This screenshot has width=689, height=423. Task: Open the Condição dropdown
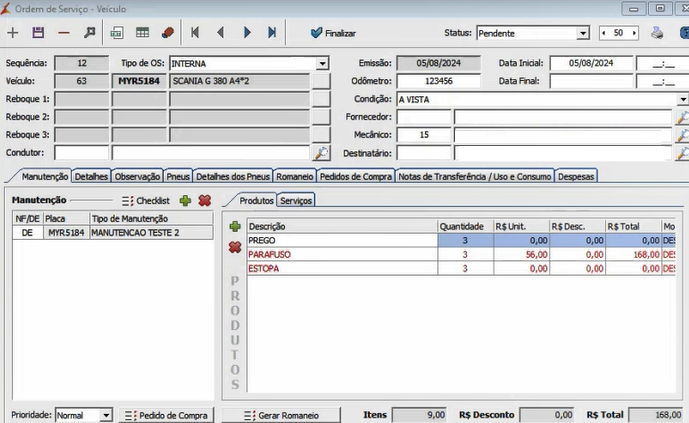(682, 99)
